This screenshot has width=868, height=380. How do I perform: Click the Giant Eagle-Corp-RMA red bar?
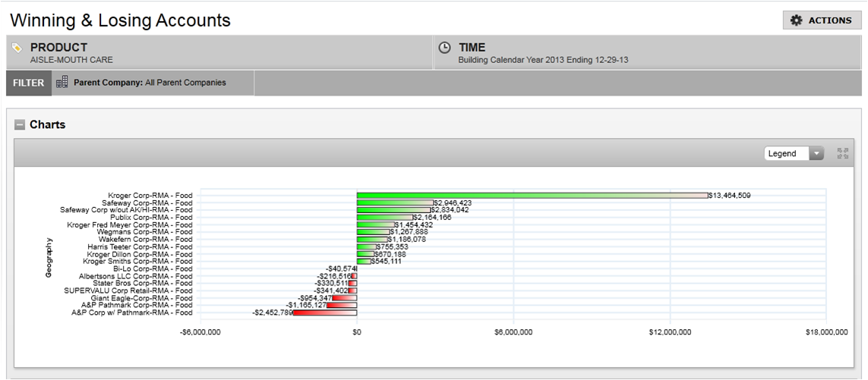coord(344,298)
